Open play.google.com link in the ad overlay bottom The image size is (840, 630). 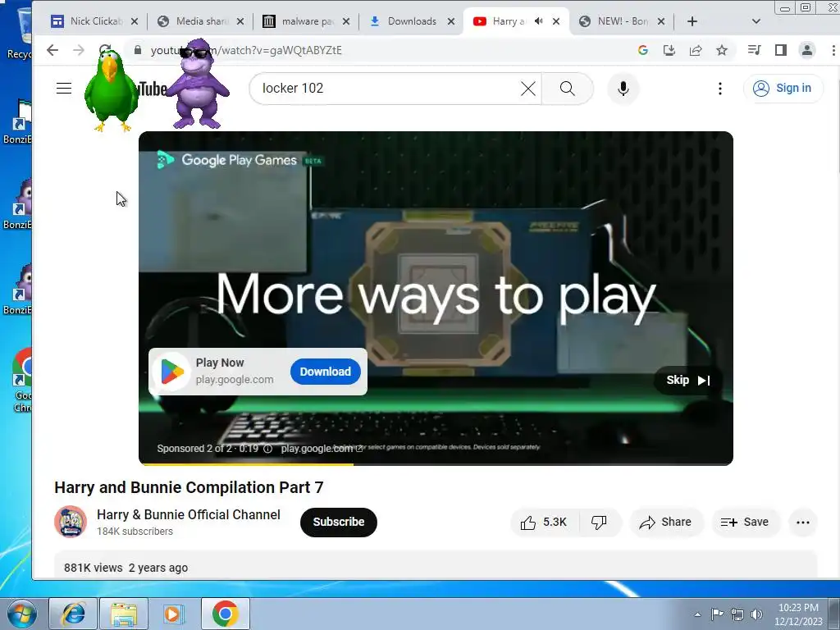(321, 449)
